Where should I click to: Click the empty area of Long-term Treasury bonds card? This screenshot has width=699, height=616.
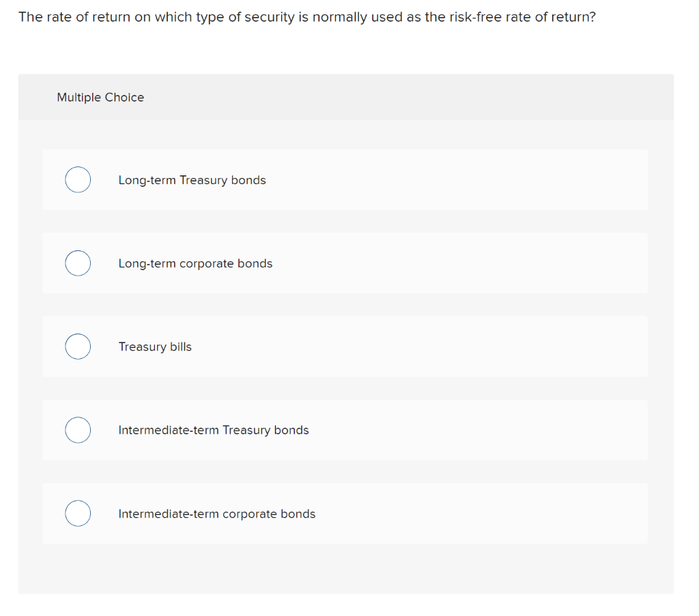[455, 179]
